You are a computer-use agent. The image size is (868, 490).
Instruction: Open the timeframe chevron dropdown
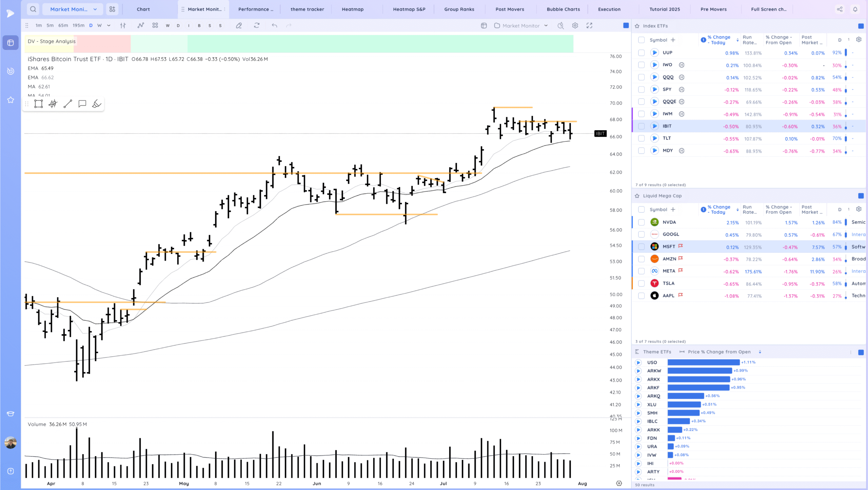pyautogui.click(x=108, y=25)
